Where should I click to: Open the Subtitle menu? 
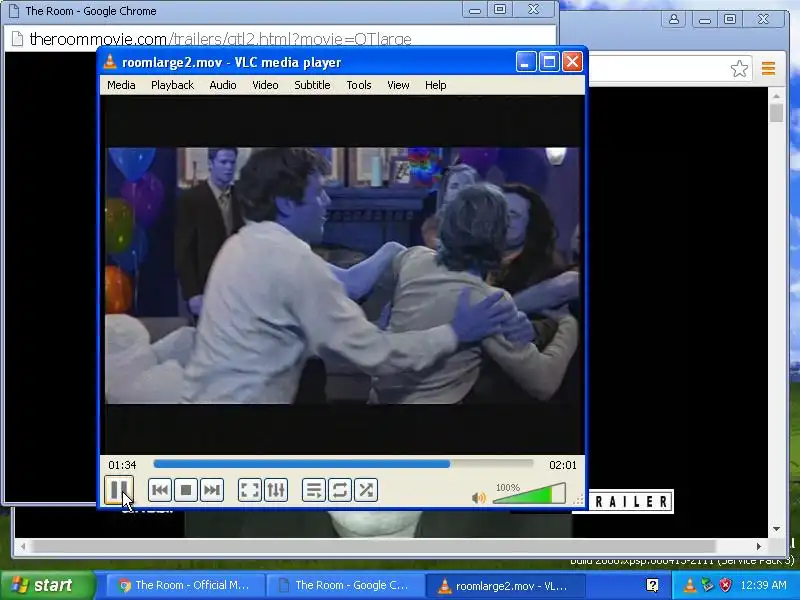[x=312, y=85]
